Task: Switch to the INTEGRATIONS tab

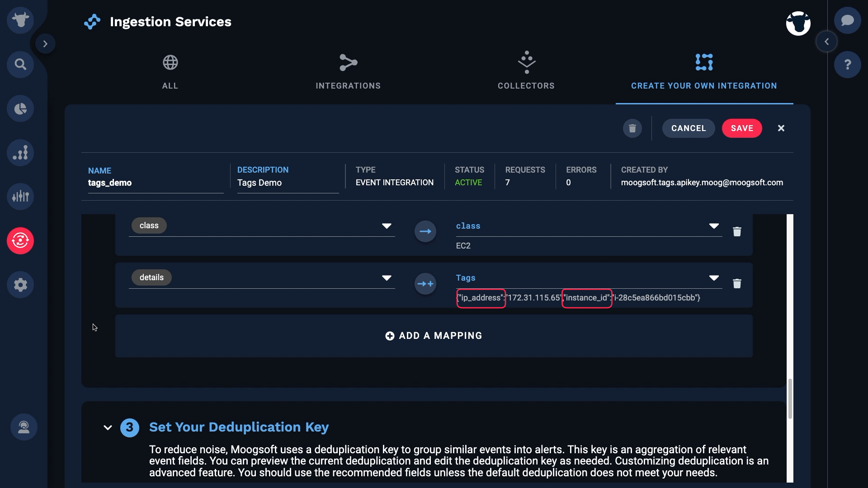Action: [x=348, y=72]
